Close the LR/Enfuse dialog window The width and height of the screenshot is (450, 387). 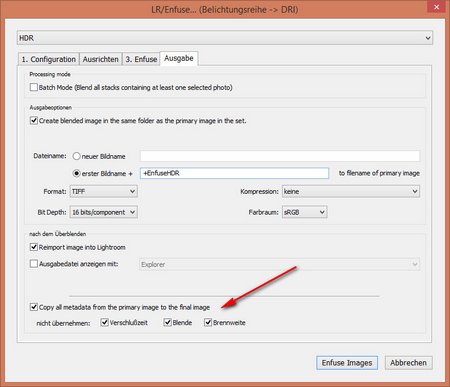tap(437, 7)
